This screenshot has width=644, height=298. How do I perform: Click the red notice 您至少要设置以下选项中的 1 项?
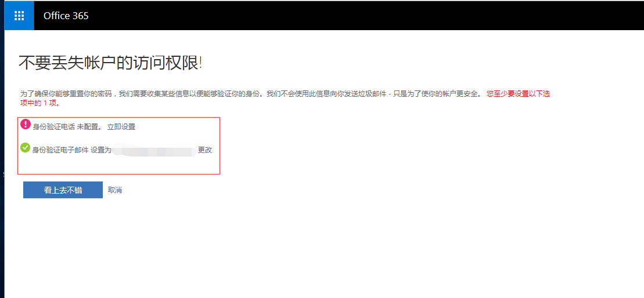pos(285,99)
